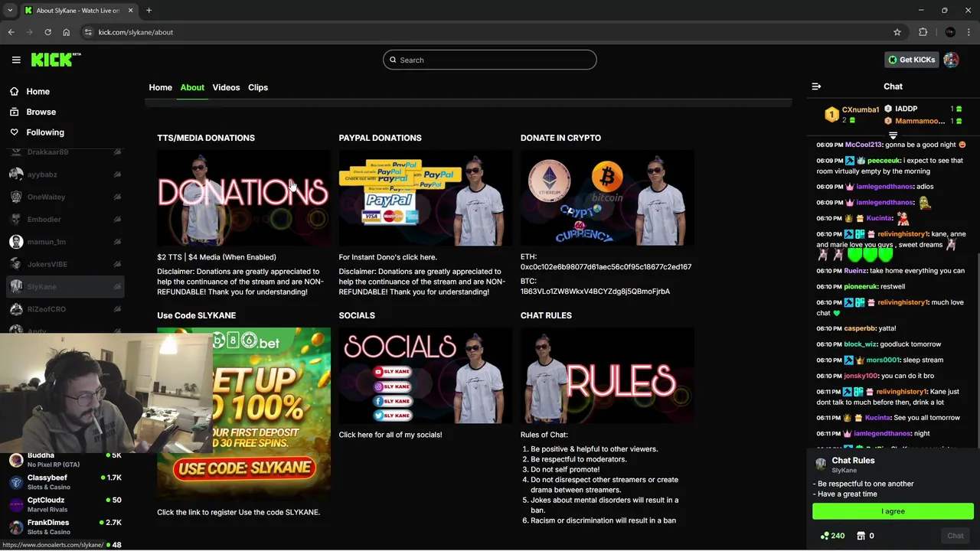Open mamun_1m in followed channels
The image size is (980, 551).
click(65, 242)
